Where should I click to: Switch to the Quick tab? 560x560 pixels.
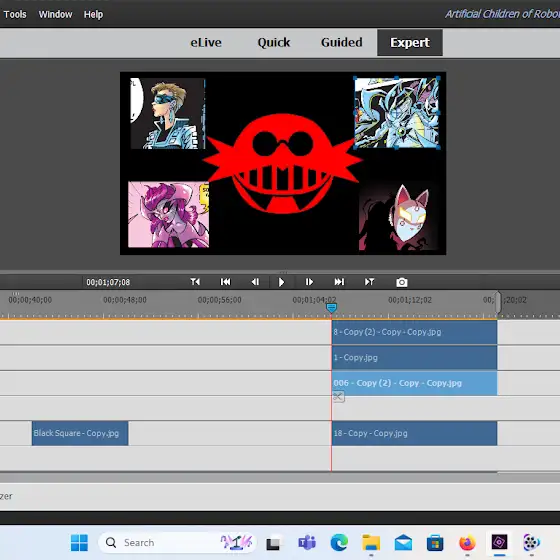[274, 42]
